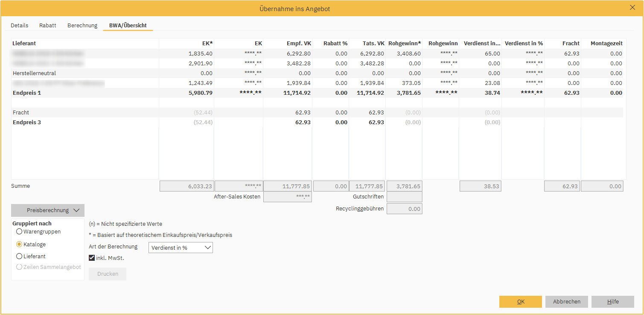Image resolution: width=644 pixels, height=315 pixels.
Task: Go to the Berechnung tab
Action: click(x=82, y=26)
